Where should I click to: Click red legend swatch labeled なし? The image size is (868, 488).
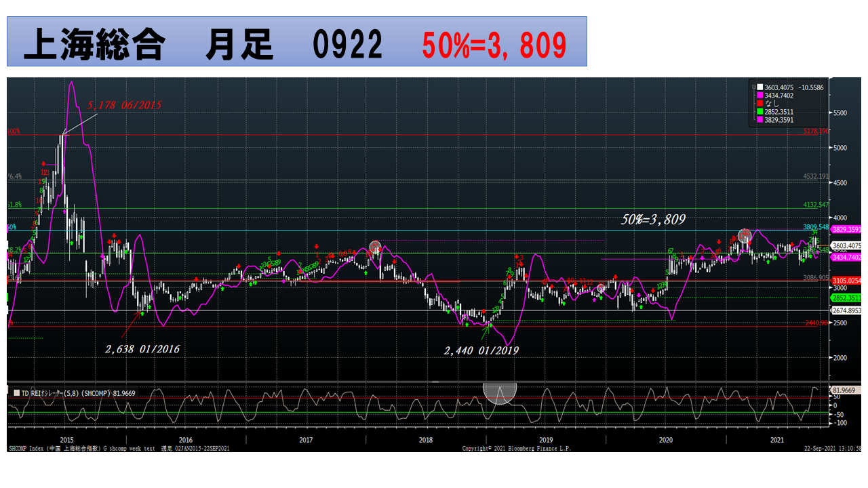761,104
